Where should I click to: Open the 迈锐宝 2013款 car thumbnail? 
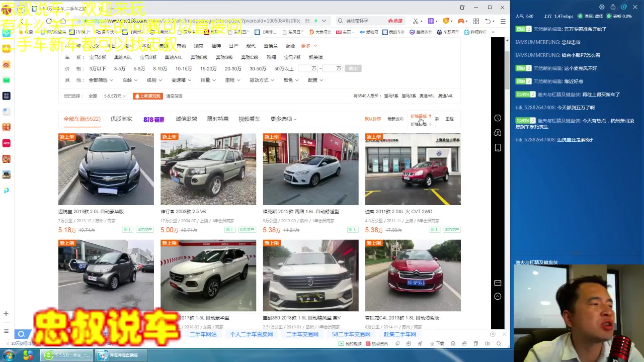coord(106,169)
